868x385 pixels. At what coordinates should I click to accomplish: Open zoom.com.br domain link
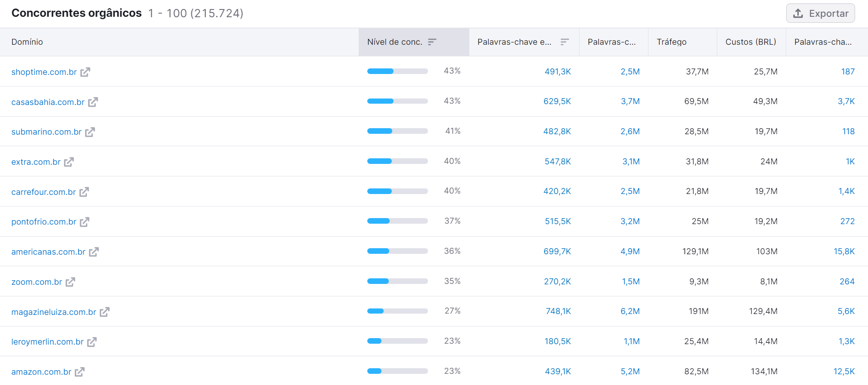37,282
